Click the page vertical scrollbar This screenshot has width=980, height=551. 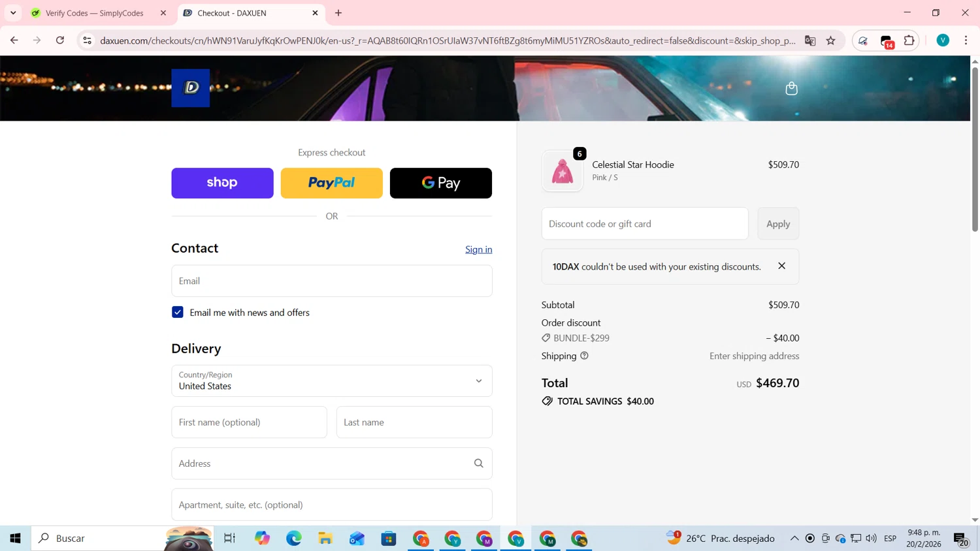[x=975, y=149]
